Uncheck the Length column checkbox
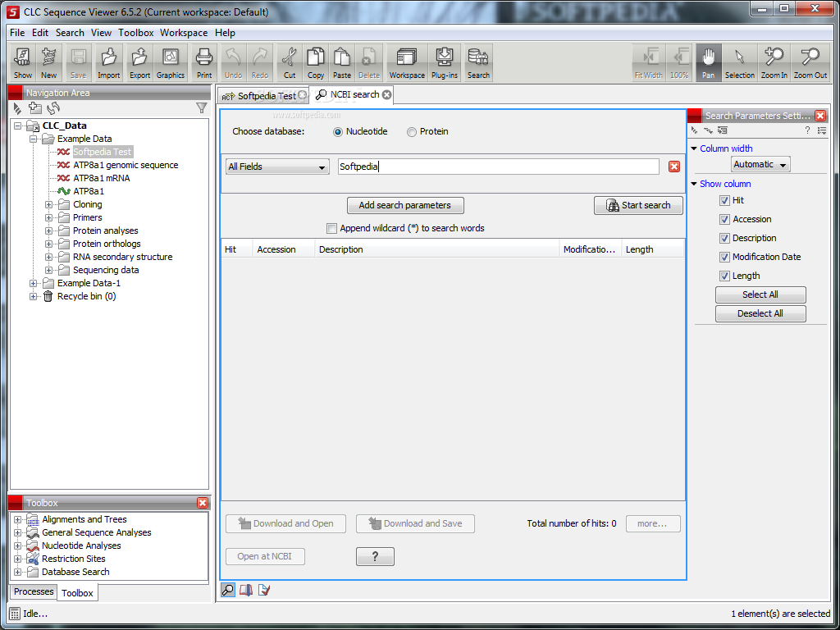The width and height of the screenshot is (840, 630). click(724, 276)
